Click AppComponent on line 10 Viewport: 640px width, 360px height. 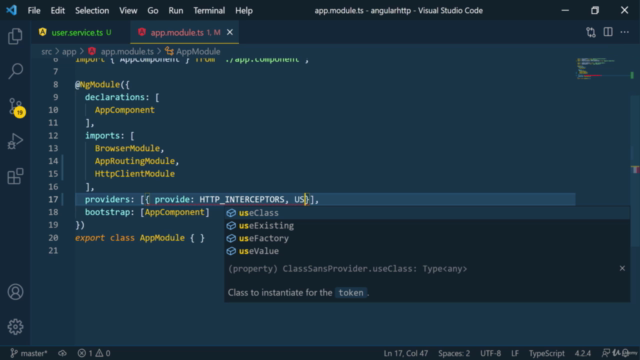(x=124, y=110)
